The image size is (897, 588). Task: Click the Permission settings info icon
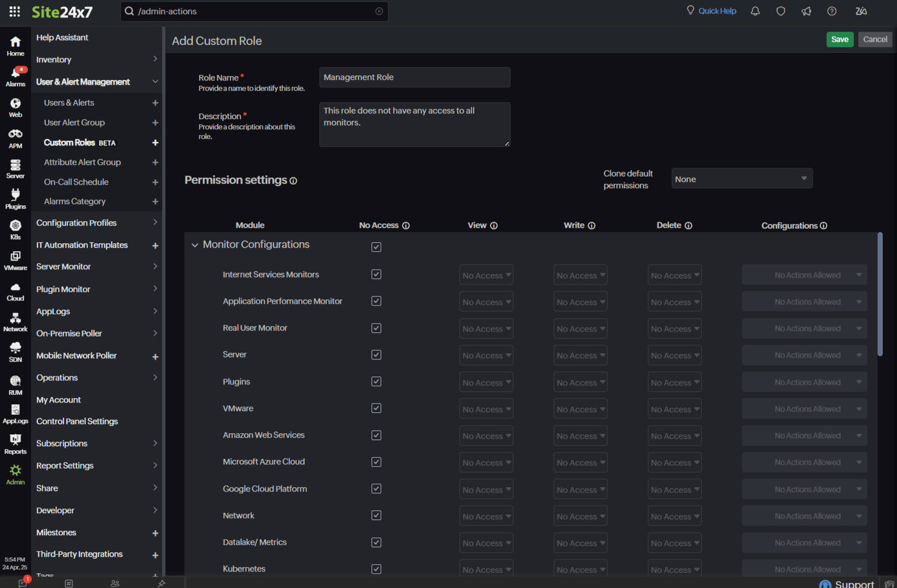point(293,181)
